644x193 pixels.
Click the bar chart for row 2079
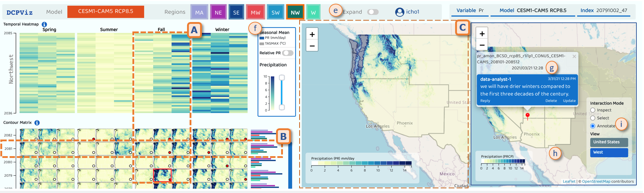(266, 175)
